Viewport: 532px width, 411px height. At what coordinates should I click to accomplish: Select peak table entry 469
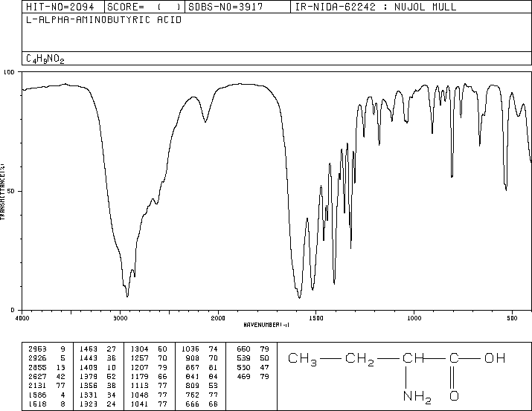[x=243, y=376]
